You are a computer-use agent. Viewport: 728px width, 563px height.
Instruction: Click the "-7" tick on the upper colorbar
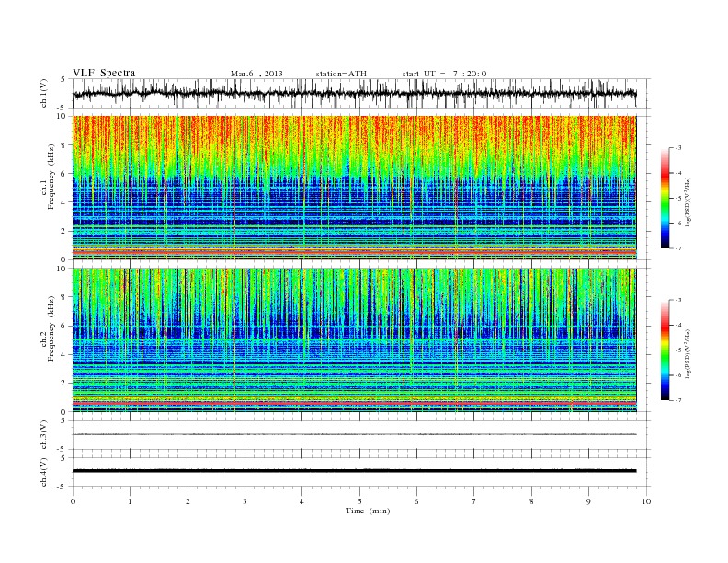(677, 248)
